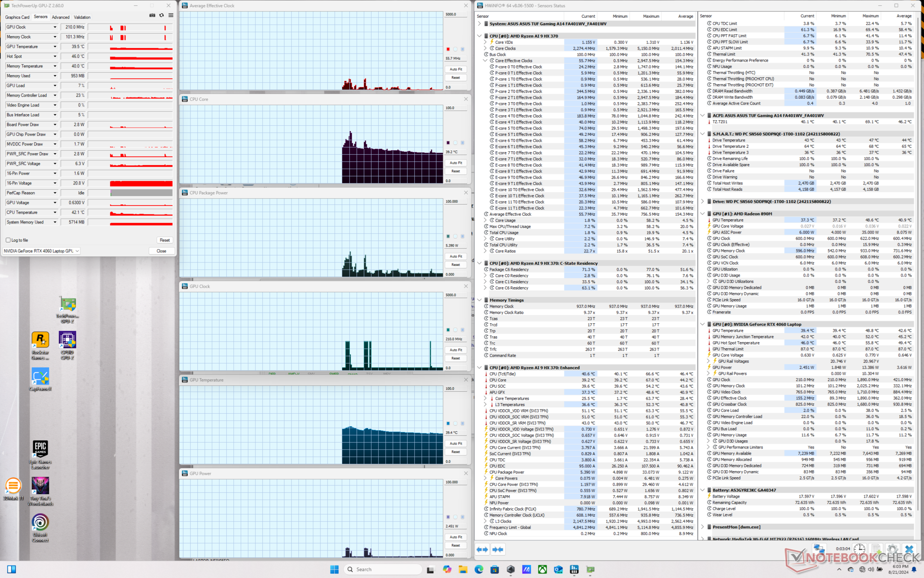The width and height of the screenshot is (924, 578).
Task: Click the HWiNFO clock reset icon
Action: coord(860,549)
